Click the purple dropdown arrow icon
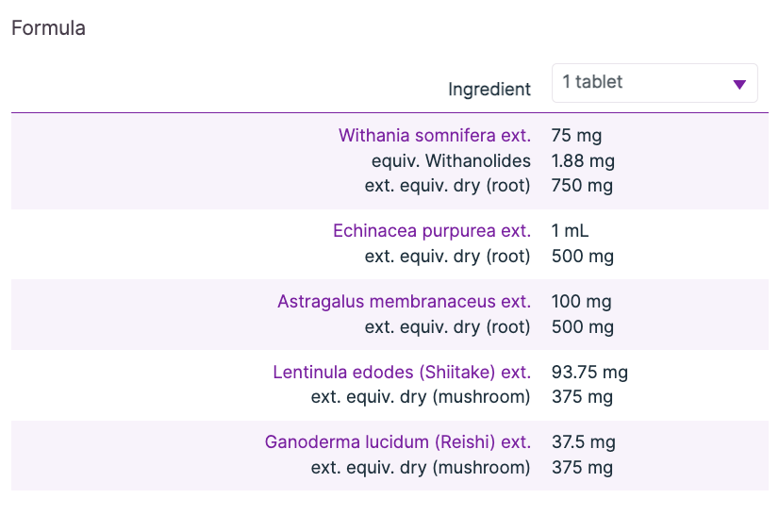Viewport: 779px width, 532px height. tap(739, 85)
